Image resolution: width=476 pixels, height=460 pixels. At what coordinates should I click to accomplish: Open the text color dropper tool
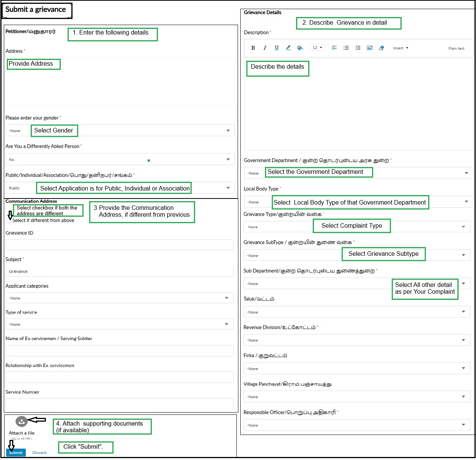point(288,48)
